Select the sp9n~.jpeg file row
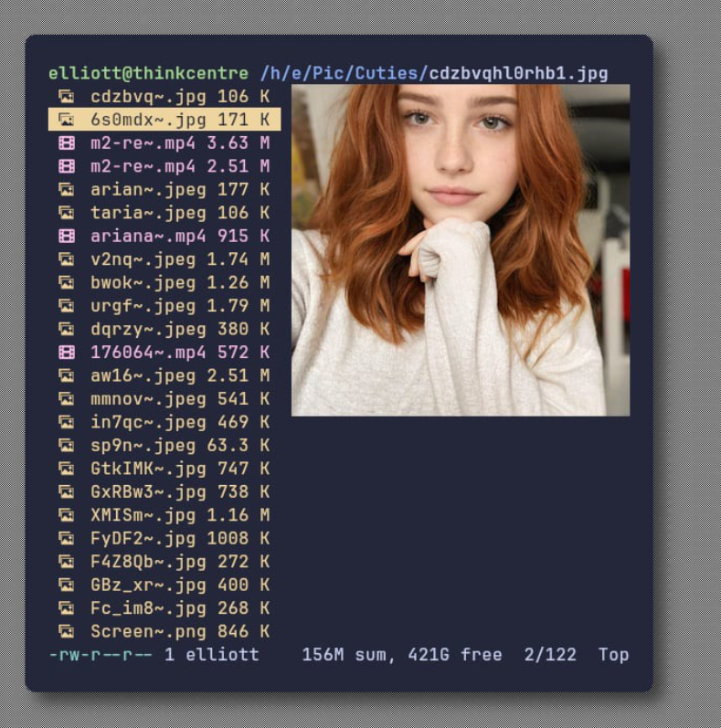The height and width of the screenshot is (728, 721). tap(164, 446)
